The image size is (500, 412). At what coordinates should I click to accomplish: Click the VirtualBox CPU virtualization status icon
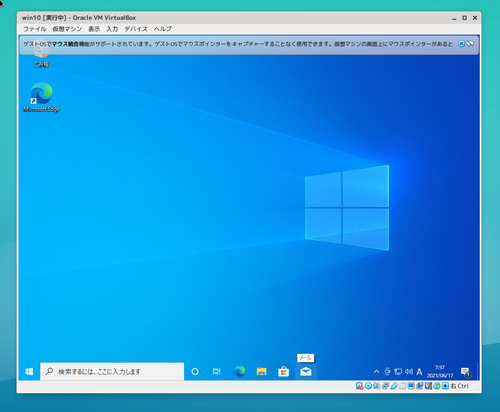[428, 386]
